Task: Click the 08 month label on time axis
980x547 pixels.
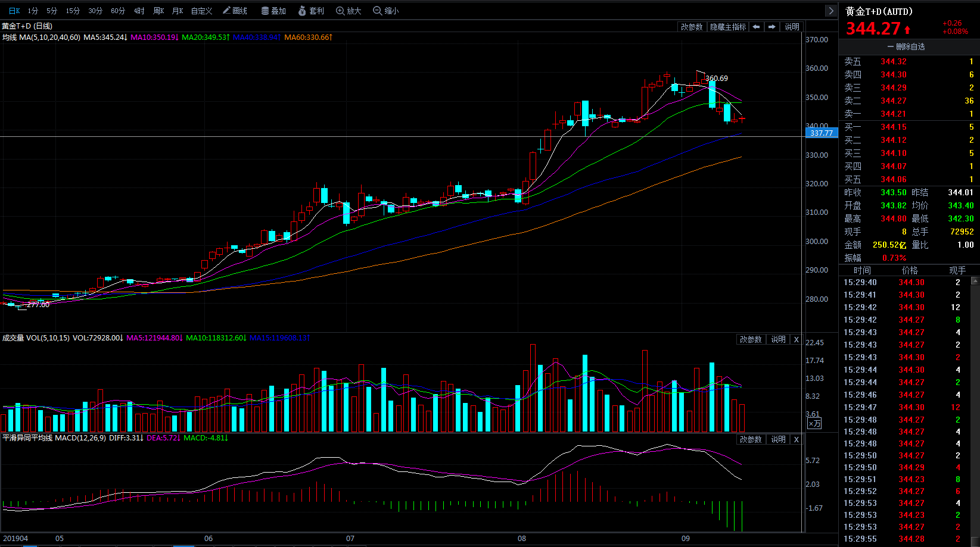Action: click(x=522, y=538)
